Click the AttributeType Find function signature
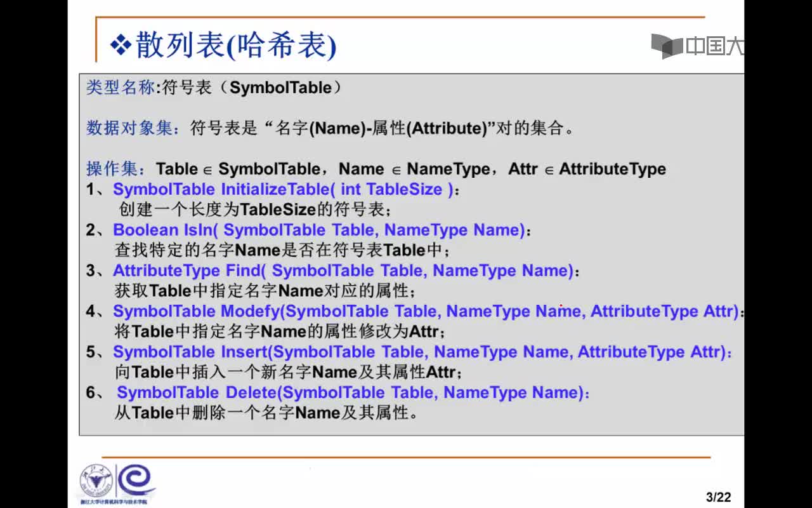 pyautogui.click(x=343, y=271)
